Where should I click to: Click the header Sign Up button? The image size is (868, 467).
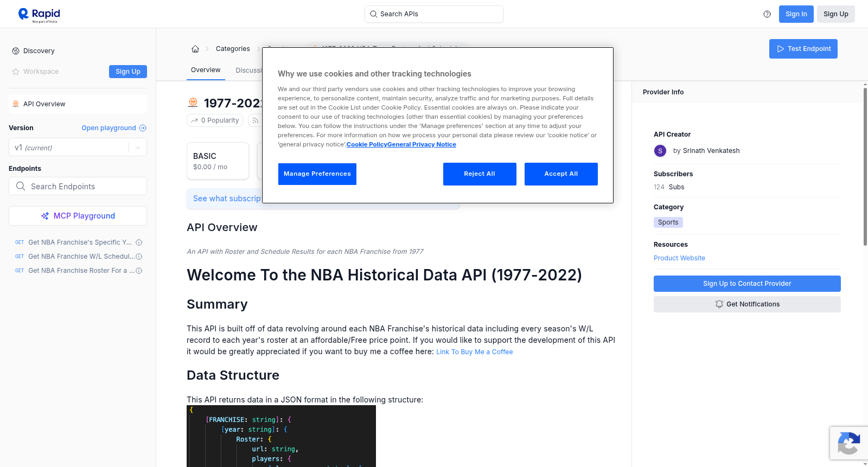pyautogui.click(x=836, y=14)
